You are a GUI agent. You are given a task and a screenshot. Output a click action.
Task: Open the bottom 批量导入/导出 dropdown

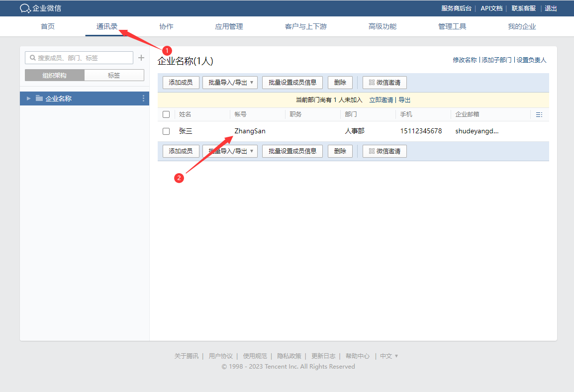pos(230,151)
